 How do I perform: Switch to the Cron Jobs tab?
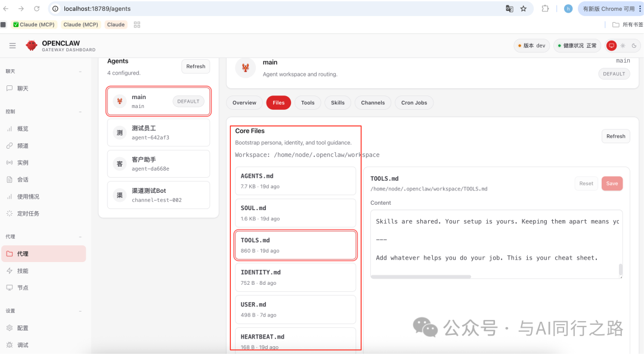[414, 103]
